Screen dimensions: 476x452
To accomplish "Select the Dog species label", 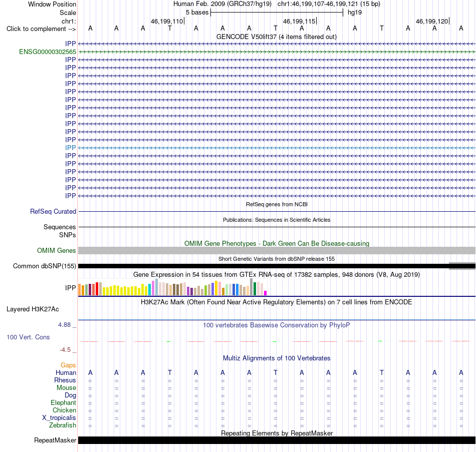I will [70, 395].
